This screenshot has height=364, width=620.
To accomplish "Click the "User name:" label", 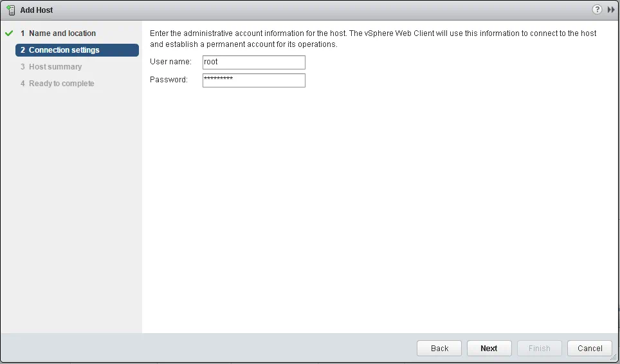I will (170, 62).
